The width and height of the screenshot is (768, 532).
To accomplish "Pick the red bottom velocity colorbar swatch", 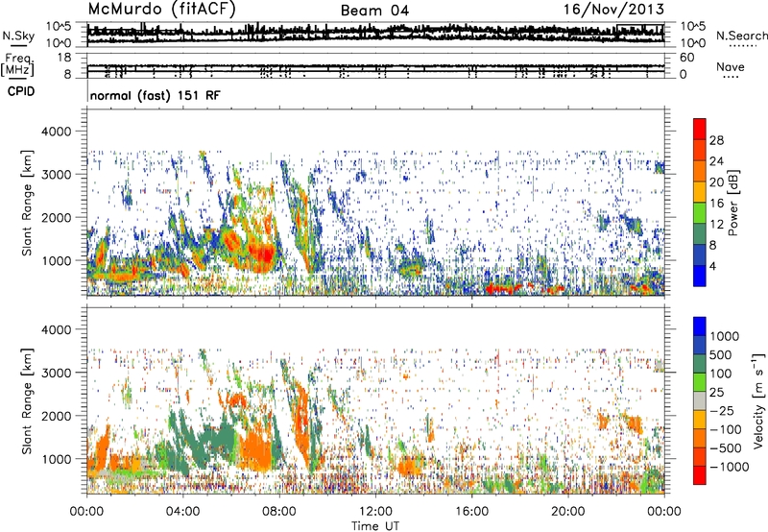I will (x=700, y=475).
